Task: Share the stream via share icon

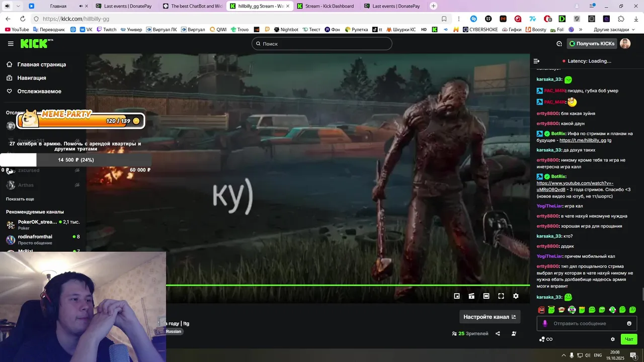Action: [498, 333]
